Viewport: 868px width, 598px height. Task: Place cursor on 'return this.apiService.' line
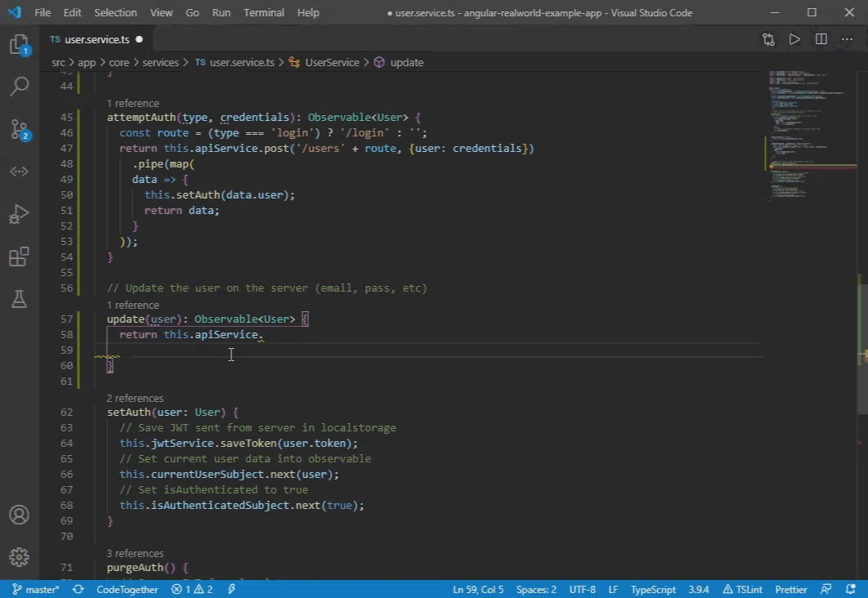pyautogui.click(x=191, y=335)
